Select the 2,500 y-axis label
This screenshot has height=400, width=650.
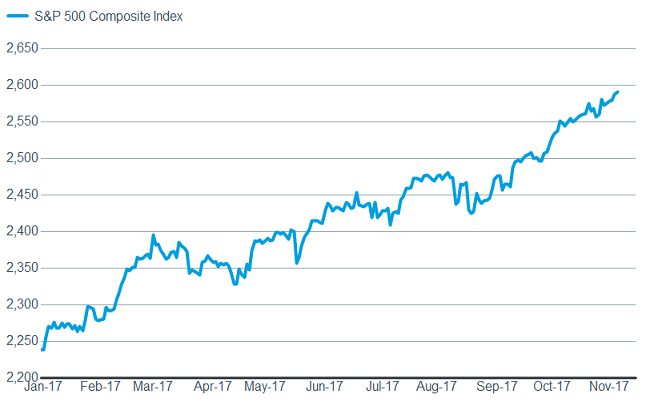click(x=21, y=158)
